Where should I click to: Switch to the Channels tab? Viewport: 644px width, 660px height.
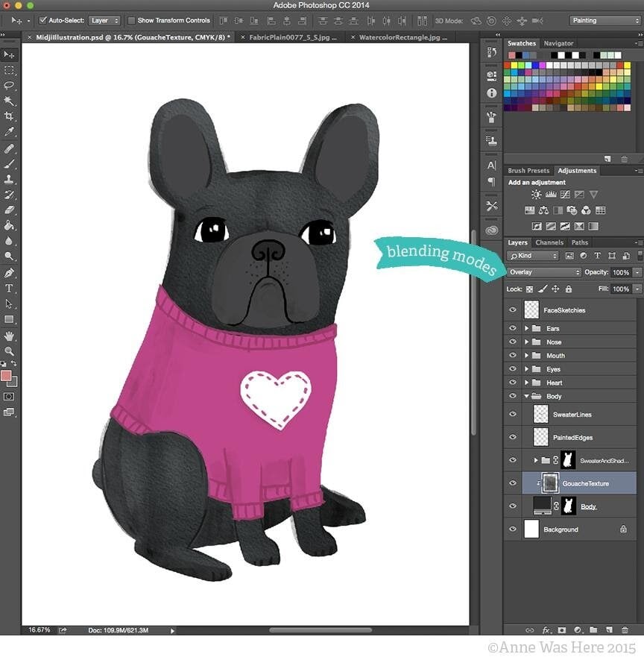[549, 242]
